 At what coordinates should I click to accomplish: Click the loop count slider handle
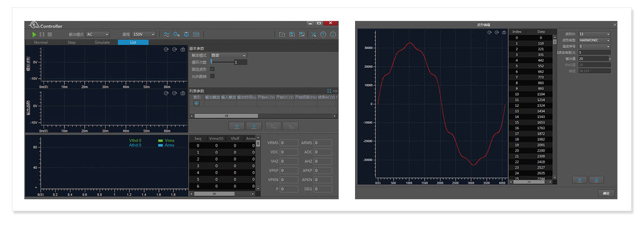[x=211, y=62]
